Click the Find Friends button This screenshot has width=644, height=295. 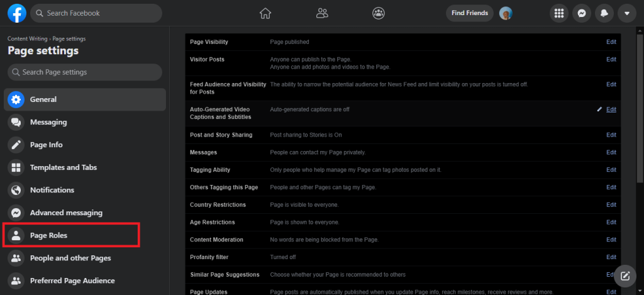(470, 13)
